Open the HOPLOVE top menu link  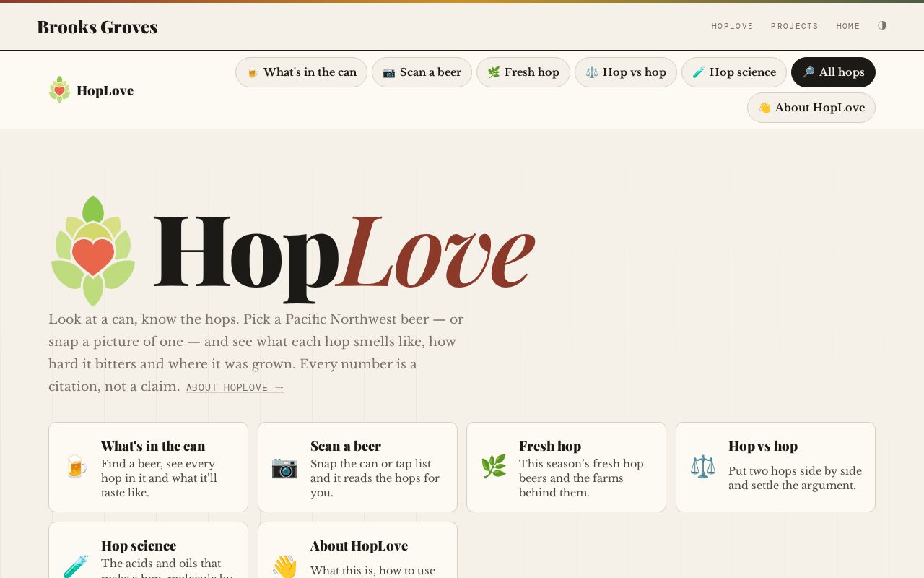(732, 26)
